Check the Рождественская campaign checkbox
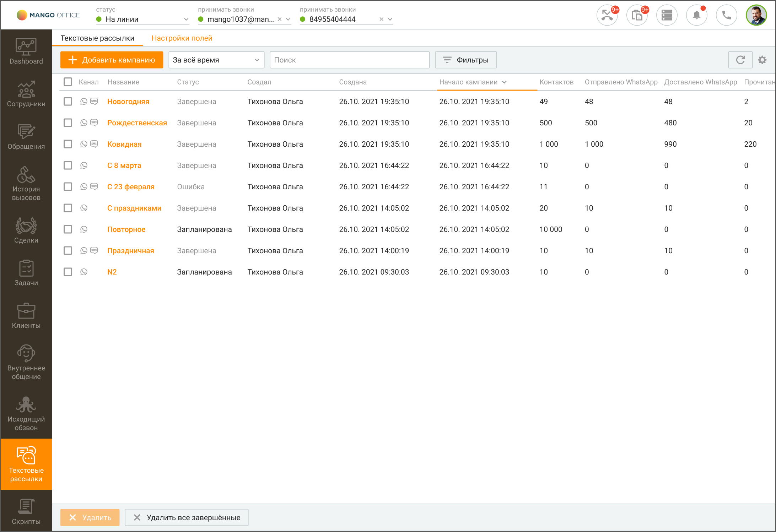Image resolution: width=776 pixels, height=532 pixels. [68, 123]
